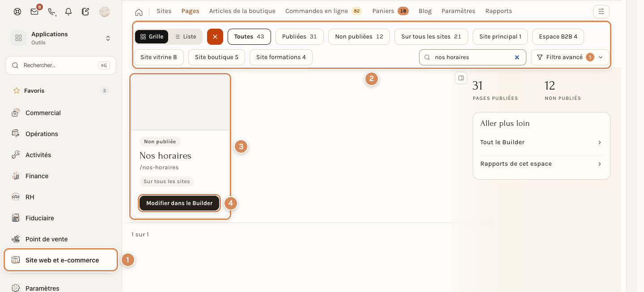Image resolution: width=644 pixels, height=292 pixels.
Task: Open the notepad quick-note icon
Action: click(85, 12)
